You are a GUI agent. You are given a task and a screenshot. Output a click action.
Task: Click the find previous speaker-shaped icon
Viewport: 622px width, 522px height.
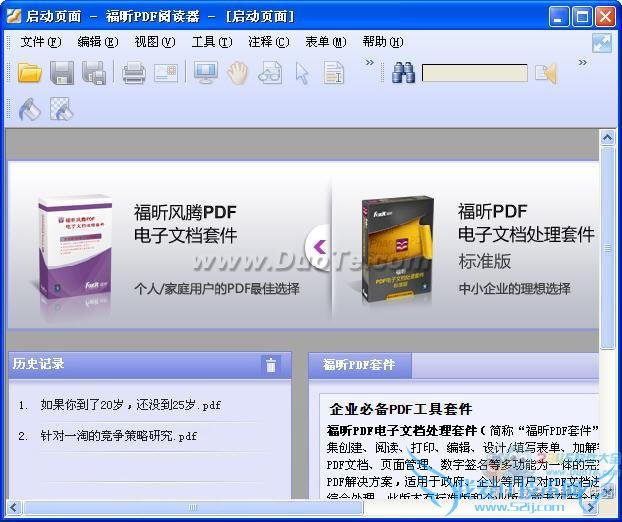click(x=546, y=73)
